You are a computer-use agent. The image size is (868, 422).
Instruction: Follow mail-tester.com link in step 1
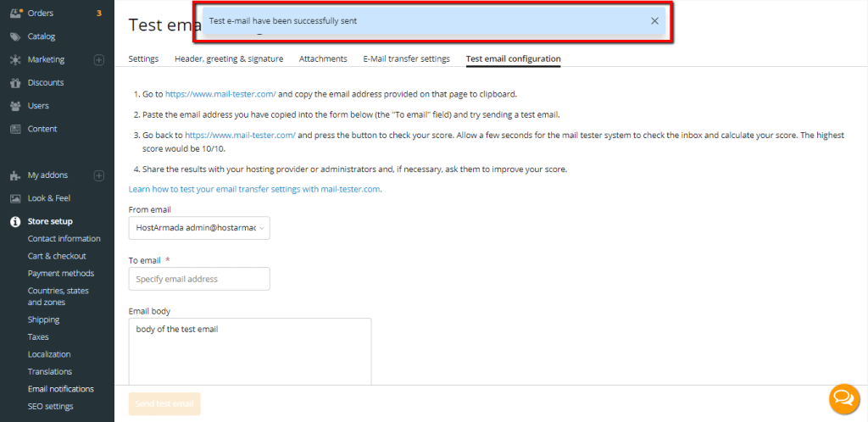[220, 95]
